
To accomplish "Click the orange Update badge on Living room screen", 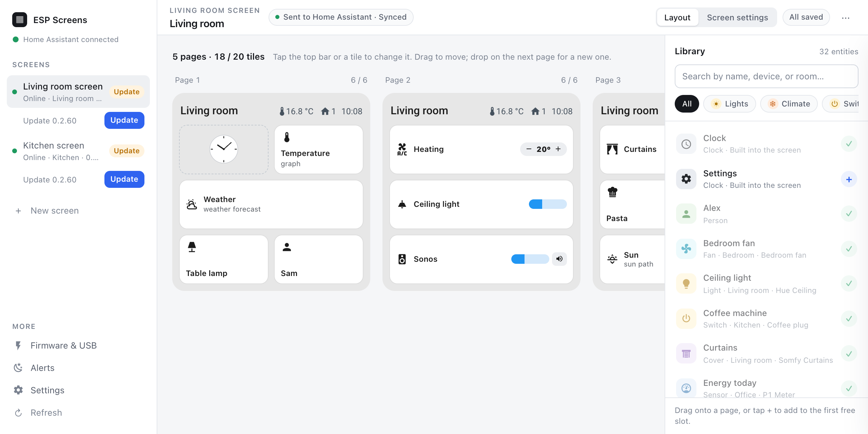I will [x=127, y=92].
